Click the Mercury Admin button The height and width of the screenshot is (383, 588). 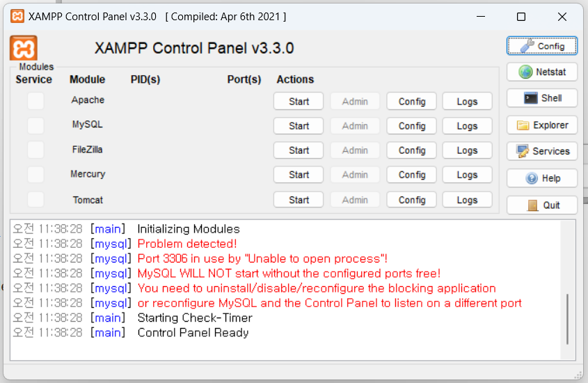[355, 174]
